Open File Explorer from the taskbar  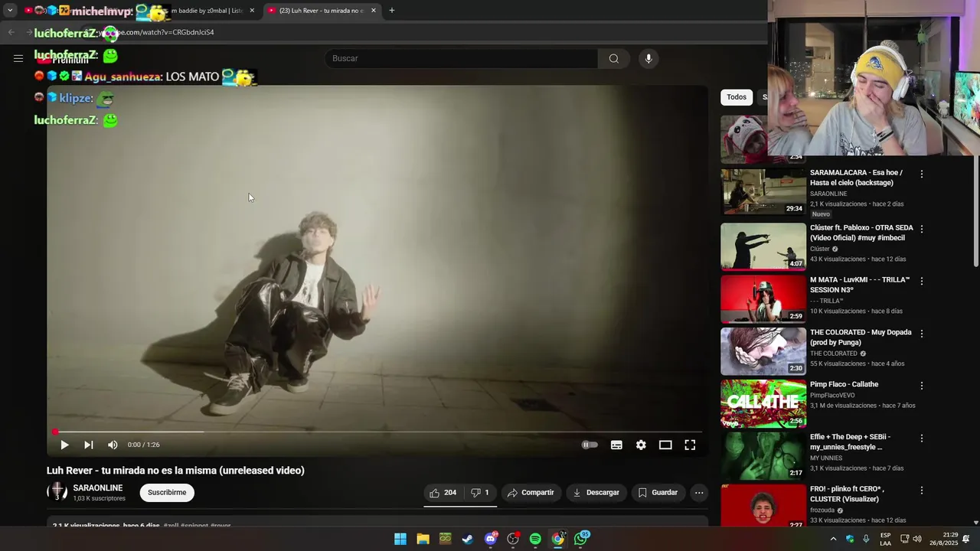tap(423, 539)
